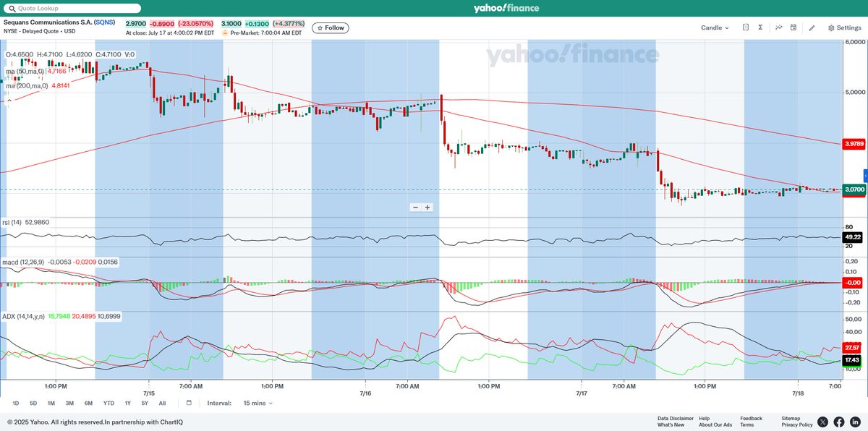Screen dimensions: 868x431
Task: Open the About Our Ads link
Action: pyautogui.click(x=715, y=424)
